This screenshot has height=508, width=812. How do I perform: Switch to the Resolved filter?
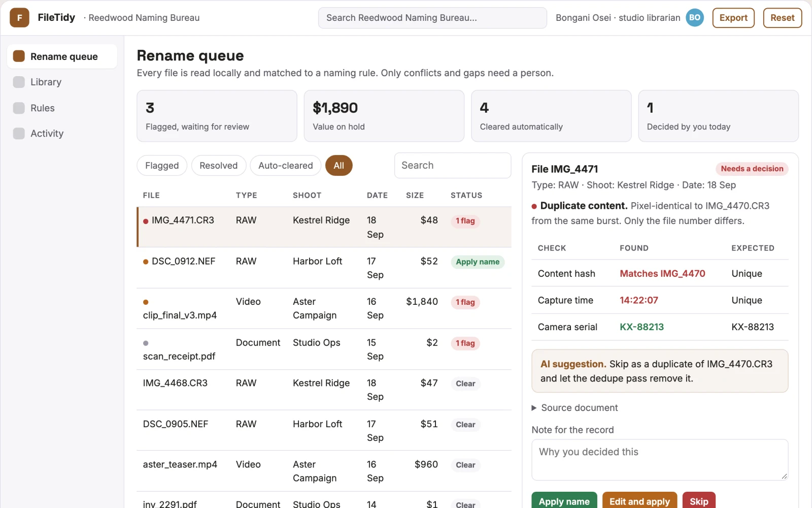[x=218, y=166]
